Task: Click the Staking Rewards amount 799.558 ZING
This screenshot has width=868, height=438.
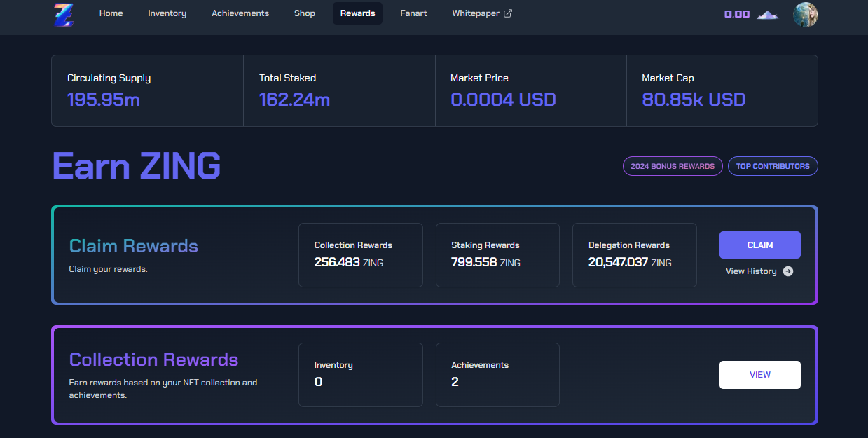Action: pos(485,263)
